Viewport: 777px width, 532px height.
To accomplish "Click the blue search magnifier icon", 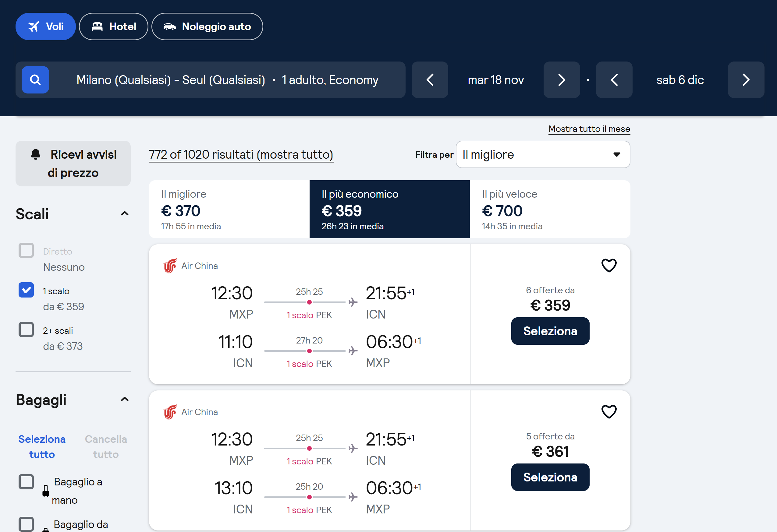I will point(35,80).
